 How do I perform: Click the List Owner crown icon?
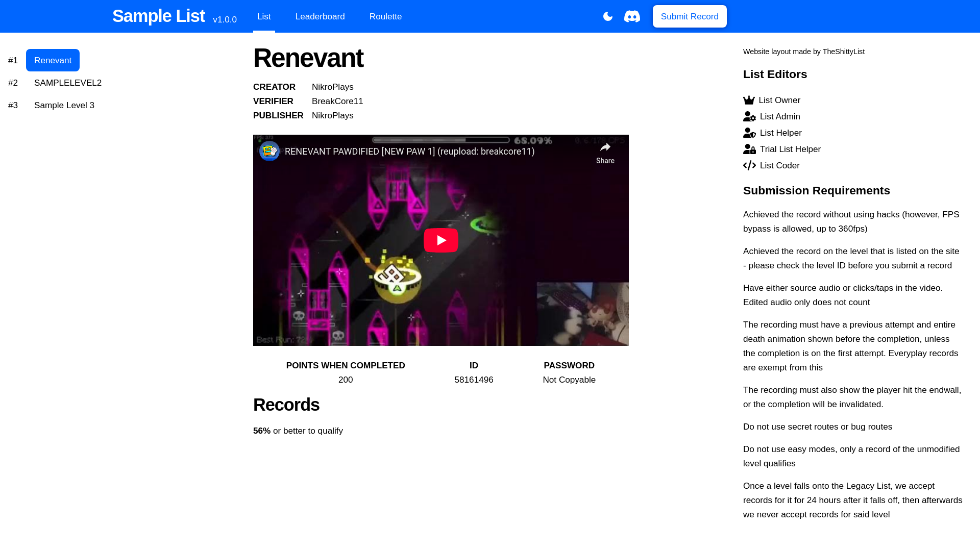749,101
